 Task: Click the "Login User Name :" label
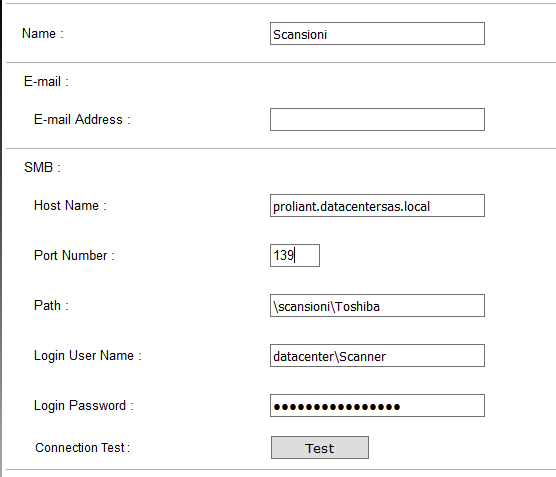click(88, 355)
